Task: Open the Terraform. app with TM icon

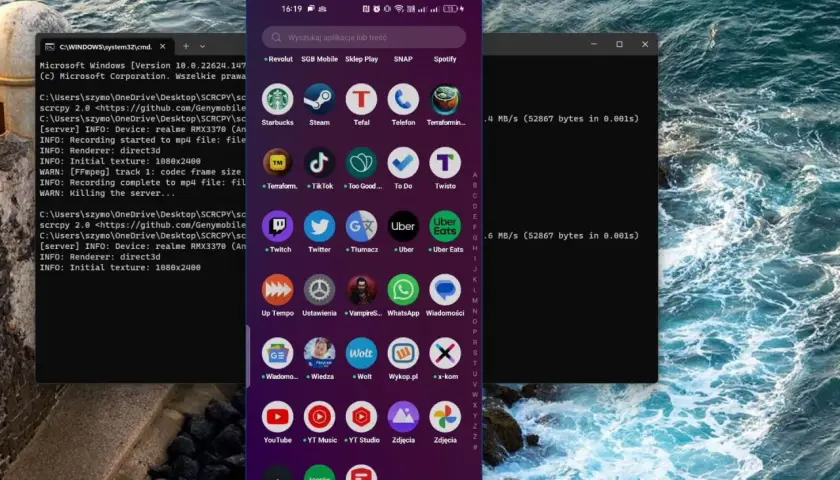Action: tap(278, 163)
